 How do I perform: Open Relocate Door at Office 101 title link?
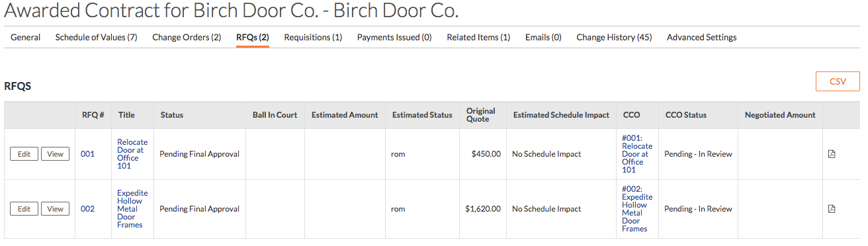(132, 154)
